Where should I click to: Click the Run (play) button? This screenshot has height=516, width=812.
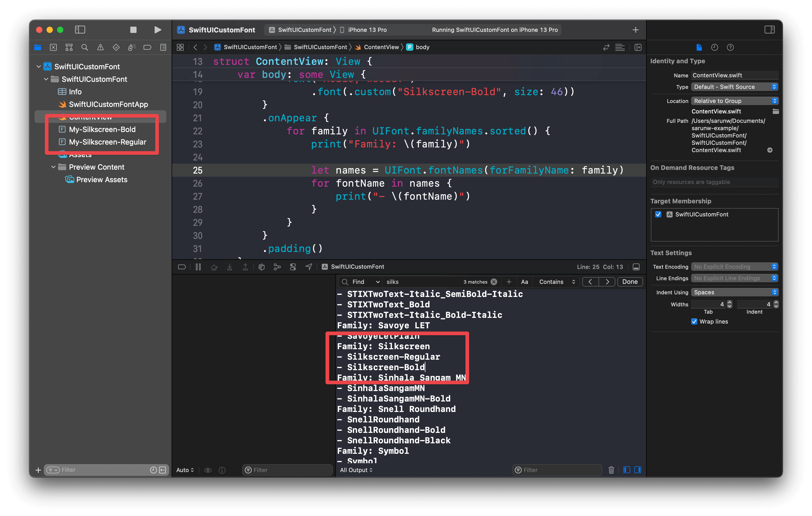point(157,30)
